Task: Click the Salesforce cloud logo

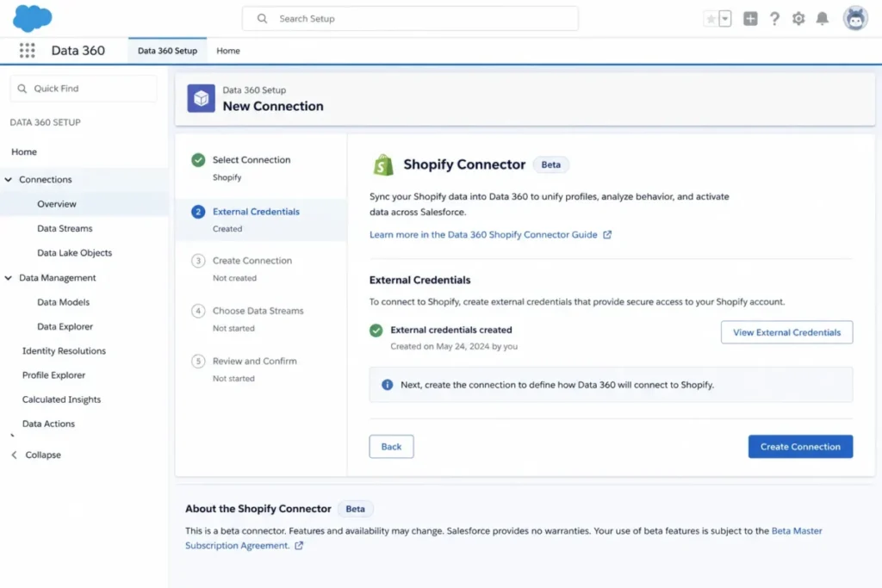Action: click(32, 18)
